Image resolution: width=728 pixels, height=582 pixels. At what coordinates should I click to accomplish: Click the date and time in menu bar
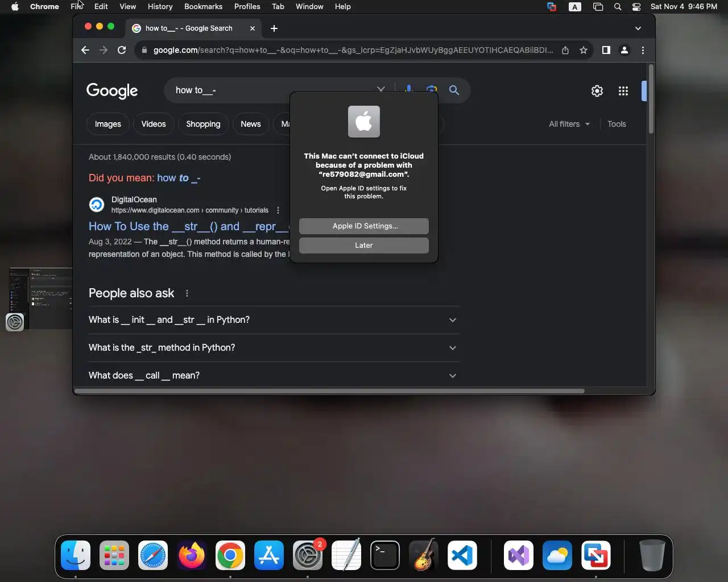pos(684,7)
